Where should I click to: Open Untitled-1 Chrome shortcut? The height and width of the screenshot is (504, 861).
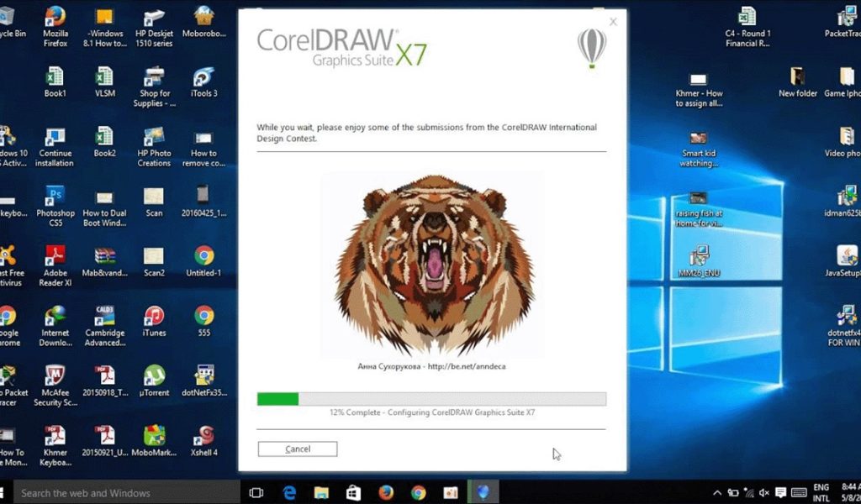pos(203,261)
